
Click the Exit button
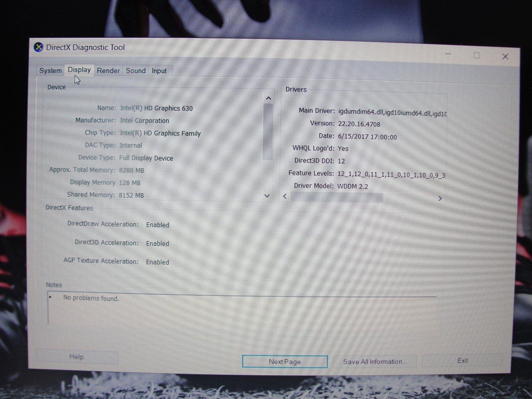point(462,360)
